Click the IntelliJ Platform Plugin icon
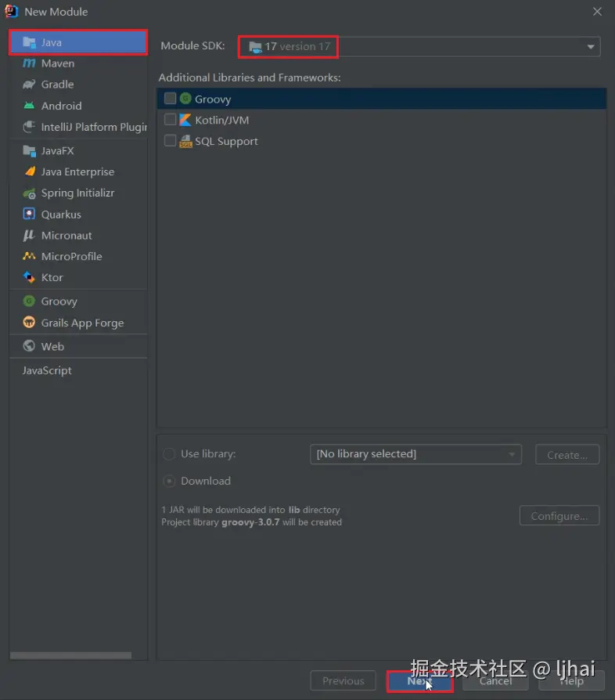Image resolution: width=615 pixels, height=700 pixels. click(29, 127)
